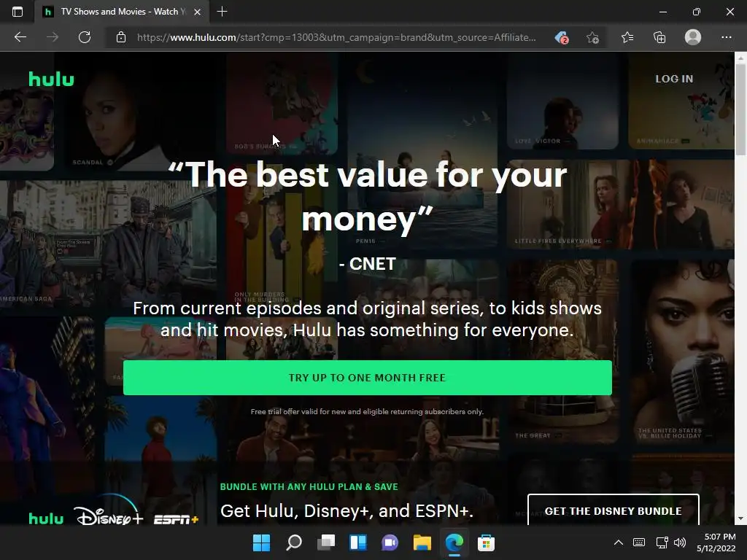Open the shopping coupons tag icon
Image resolution: width=747 pixels, height=560 pixels.
[x=562, y=37]
